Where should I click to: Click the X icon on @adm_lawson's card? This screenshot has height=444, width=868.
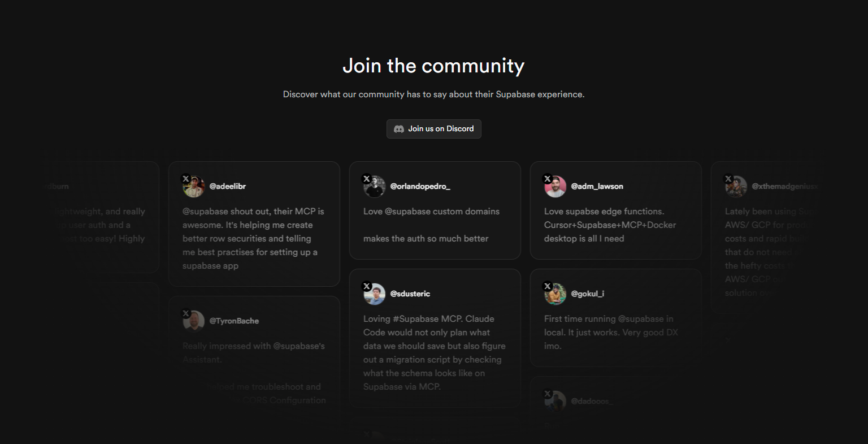click(548, 178)
